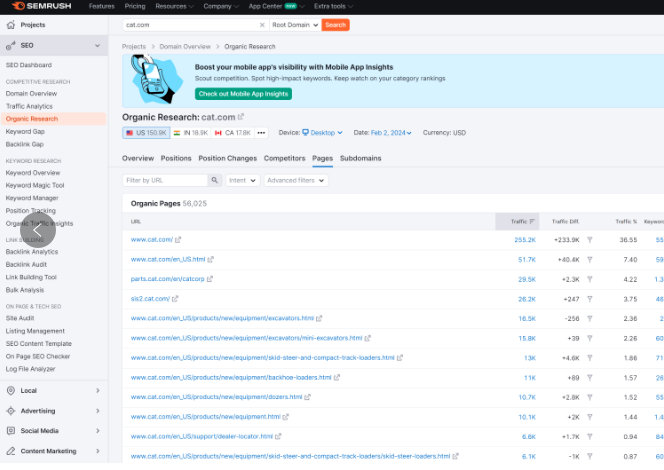Switch to the IN 18.9K database
This screenshot has height=470, width=664.
click(x=192, y=132)
